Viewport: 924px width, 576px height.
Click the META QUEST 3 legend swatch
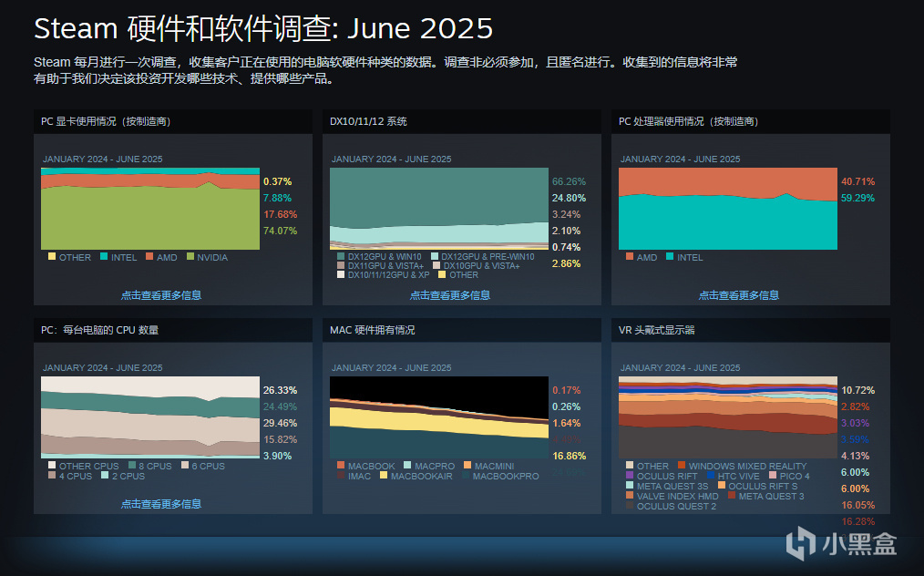pyautogui.click(x=732, y=495)
